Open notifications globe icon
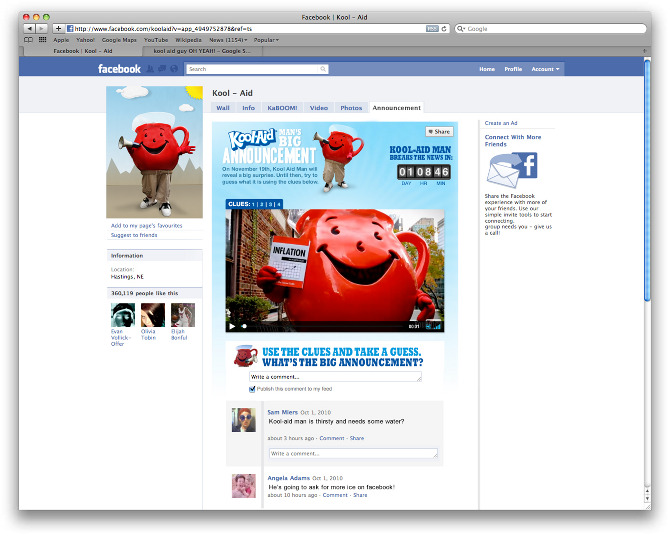 174,68
